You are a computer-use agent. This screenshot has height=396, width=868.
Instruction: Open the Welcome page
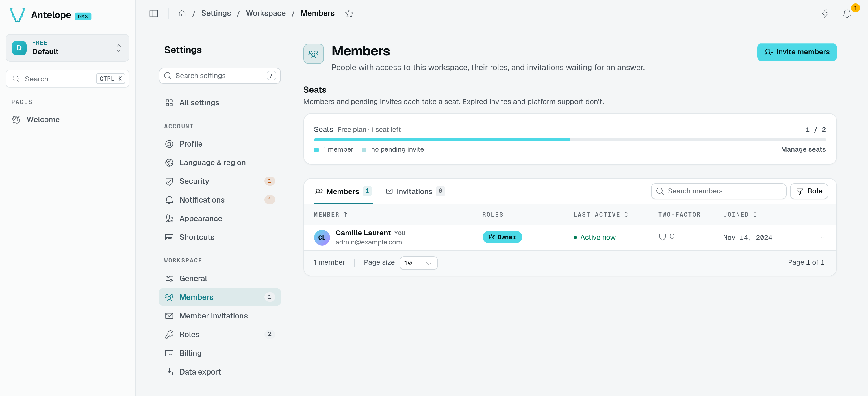click(x=68, y=119)
